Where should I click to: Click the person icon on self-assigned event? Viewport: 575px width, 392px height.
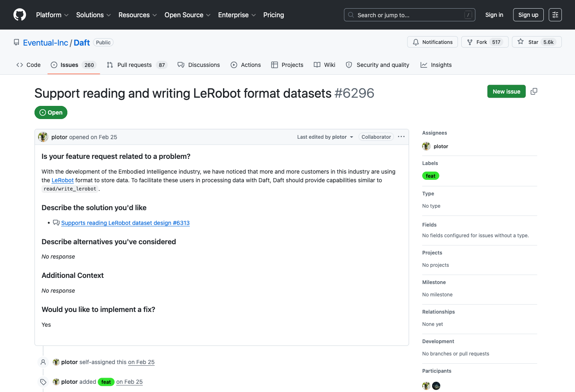click(43, 362)
